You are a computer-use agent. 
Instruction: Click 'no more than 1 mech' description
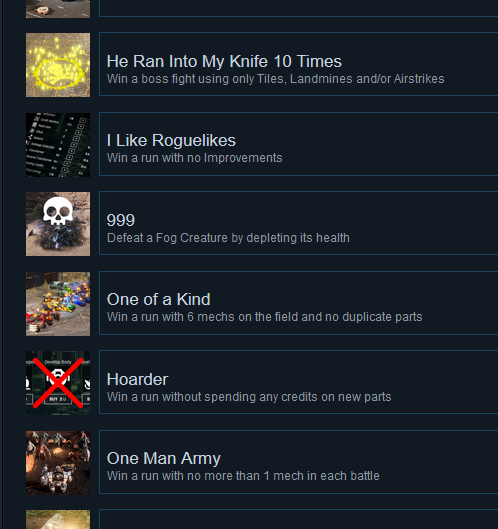point(243,476)
